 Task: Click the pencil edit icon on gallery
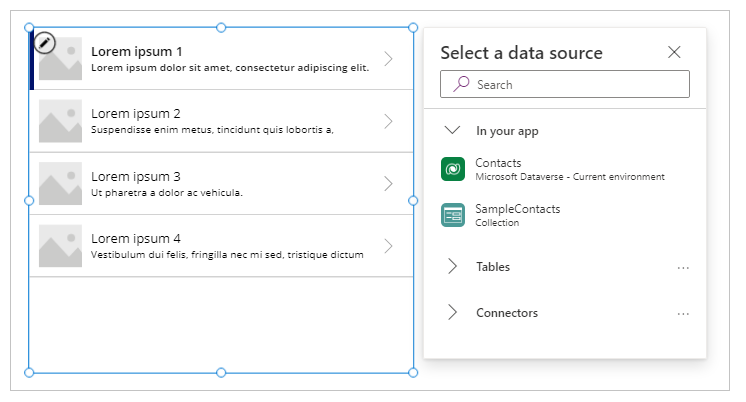coord(44,43)
